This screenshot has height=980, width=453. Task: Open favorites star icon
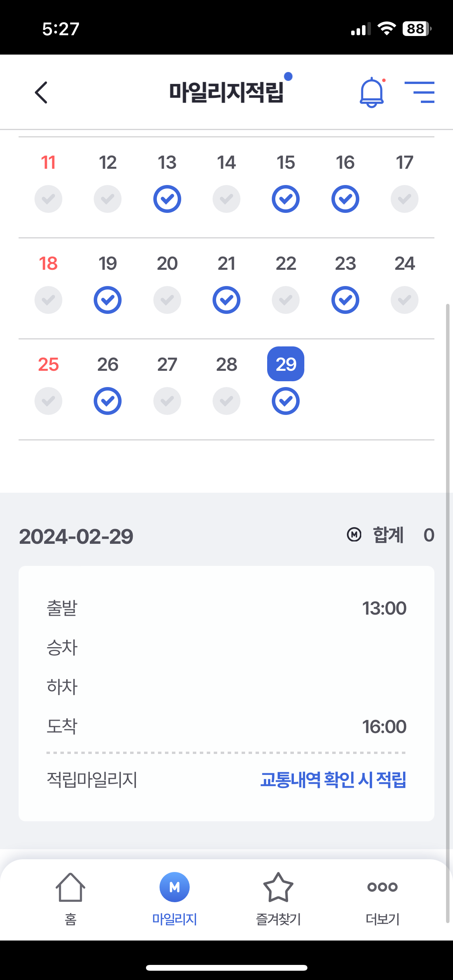[278, 887]
